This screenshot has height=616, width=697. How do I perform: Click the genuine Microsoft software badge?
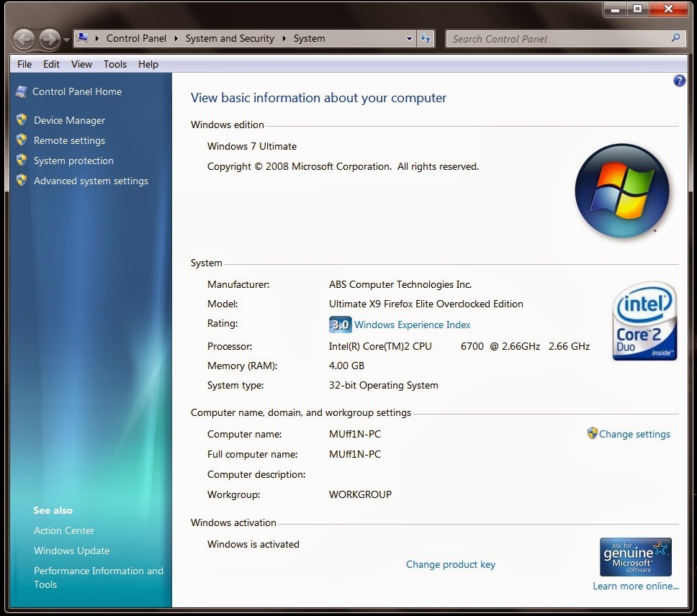pyautogui.click(x=636, y=557)
